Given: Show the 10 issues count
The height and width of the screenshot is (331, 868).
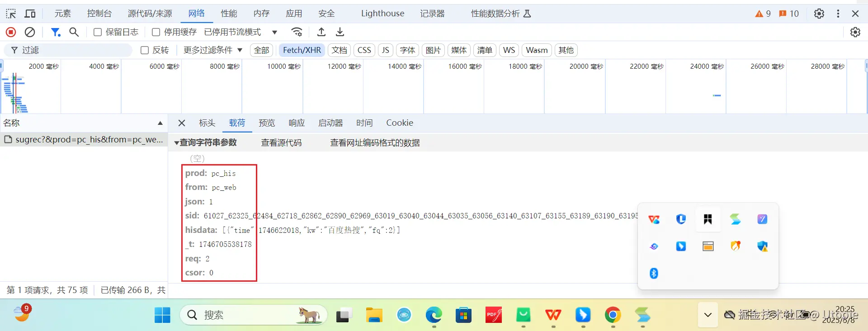Looking at the screenshot, I should (789, 14).
